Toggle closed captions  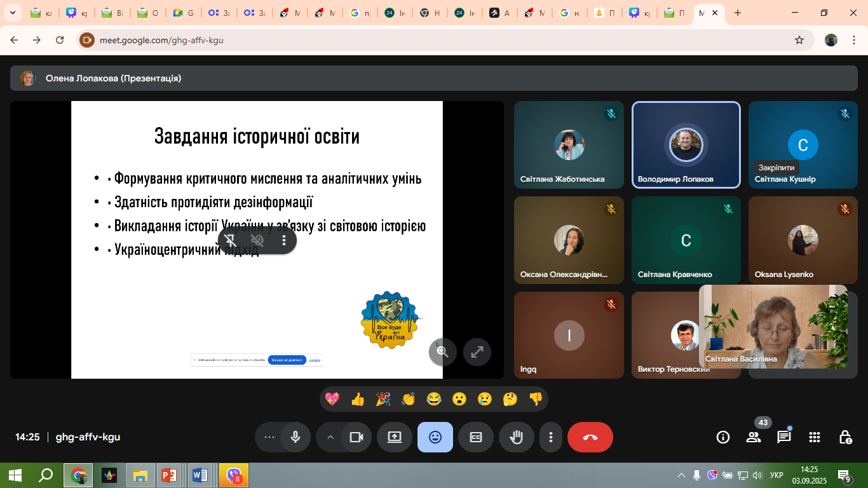476,437
